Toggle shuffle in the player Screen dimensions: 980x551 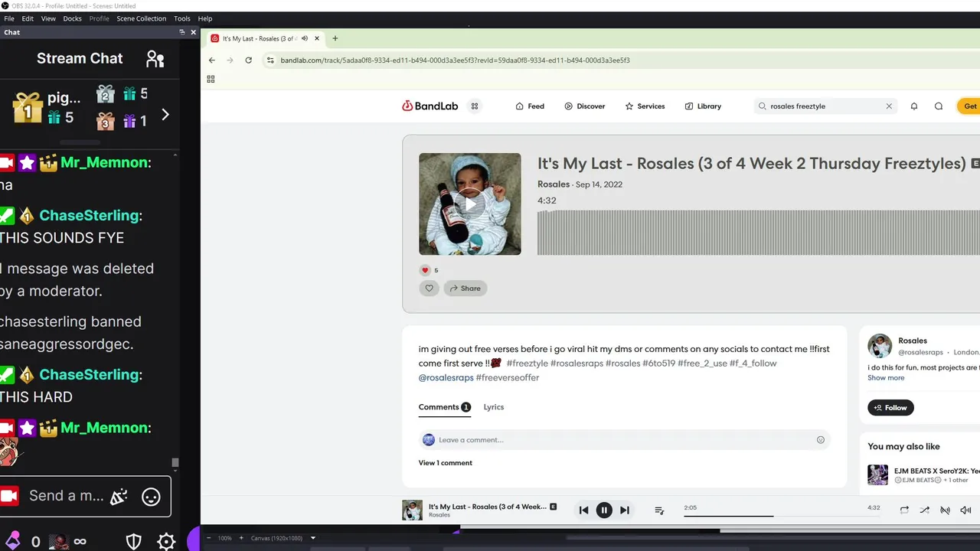(x=924, y=510)
